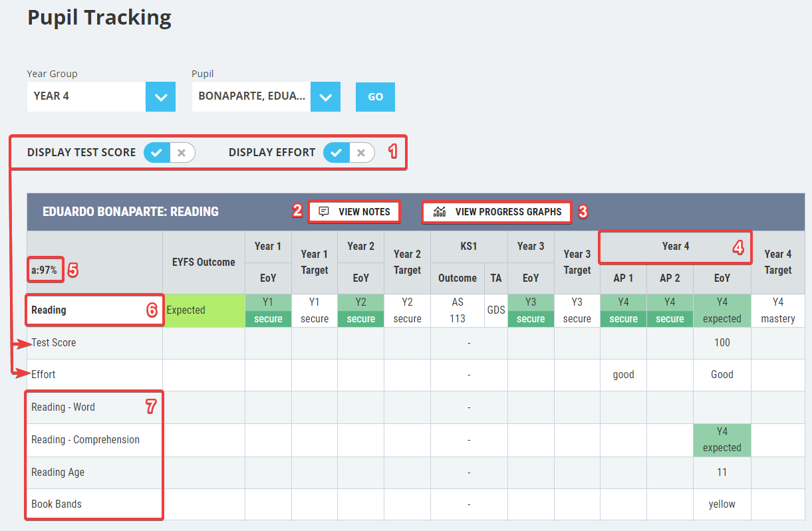The image size is (812, 531).
Task: Click the yellow Book Bands cell
Action: pyautogui.click(x=722, y=504)
